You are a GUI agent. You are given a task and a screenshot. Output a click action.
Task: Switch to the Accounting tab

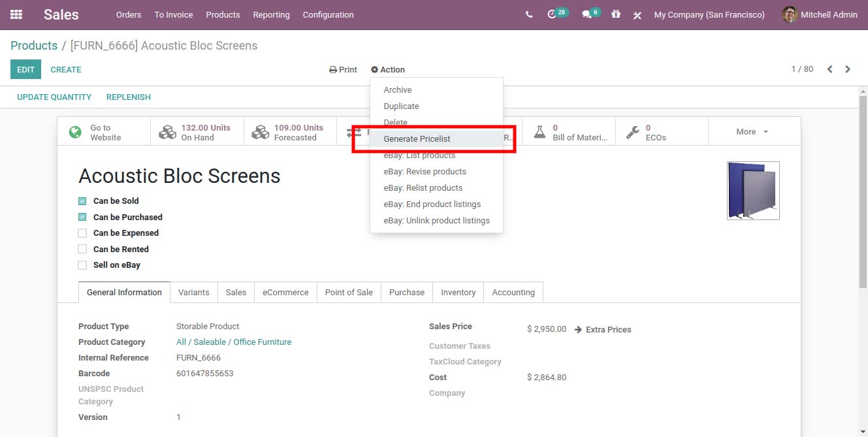click(x=513, y=293)
